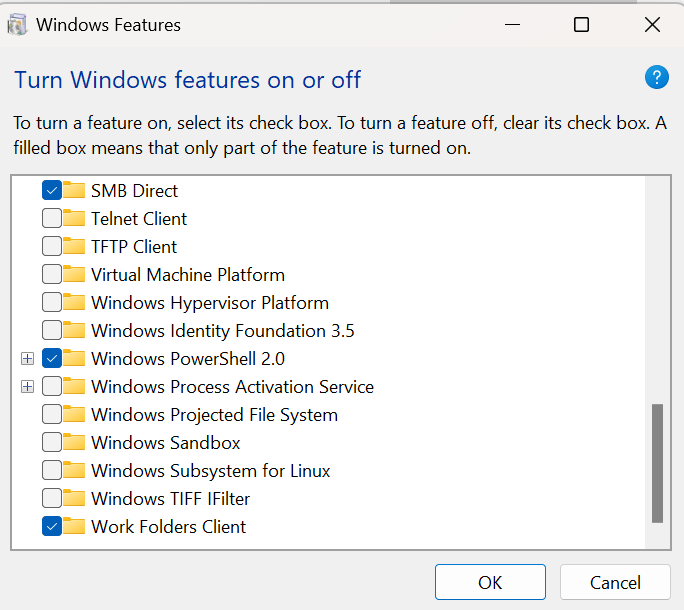Enable the Telnet Client checkbox
This screenshot has height=610, width=684.
[x=52, y=218]
